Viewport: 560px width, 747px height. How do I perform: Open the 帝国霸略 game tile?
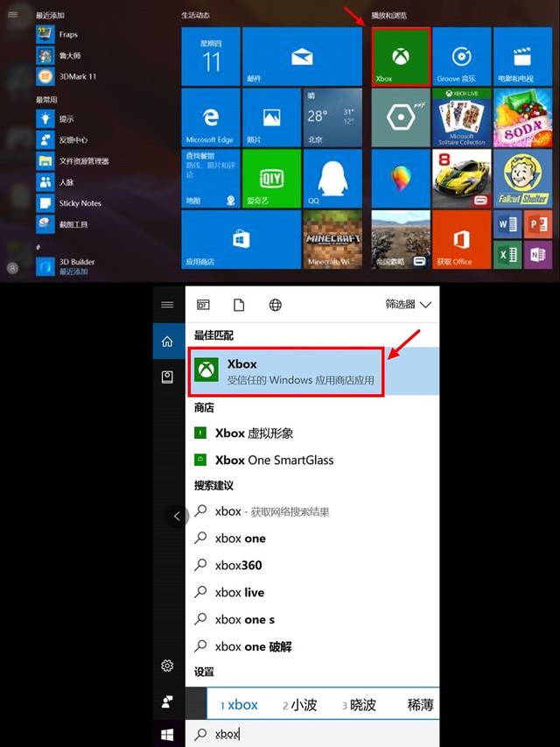tap(401, 240)
